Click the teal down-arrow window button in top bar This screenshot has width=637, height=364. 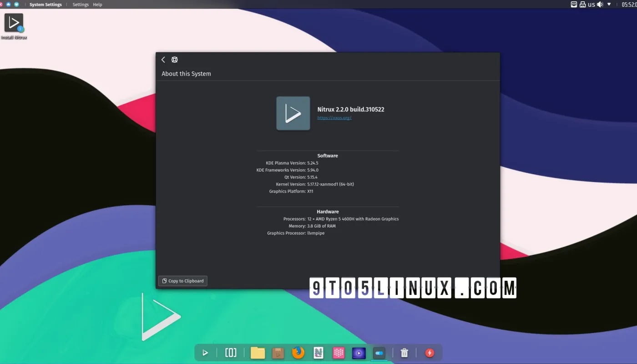coord(16,4)
